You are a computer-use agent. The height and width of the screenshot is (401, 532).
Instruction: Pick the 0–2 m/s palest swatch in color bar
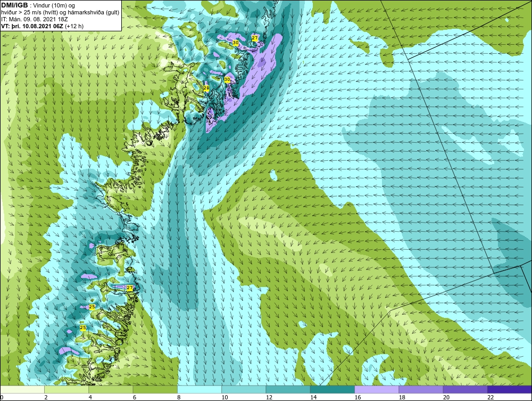[x=22, y=389]
